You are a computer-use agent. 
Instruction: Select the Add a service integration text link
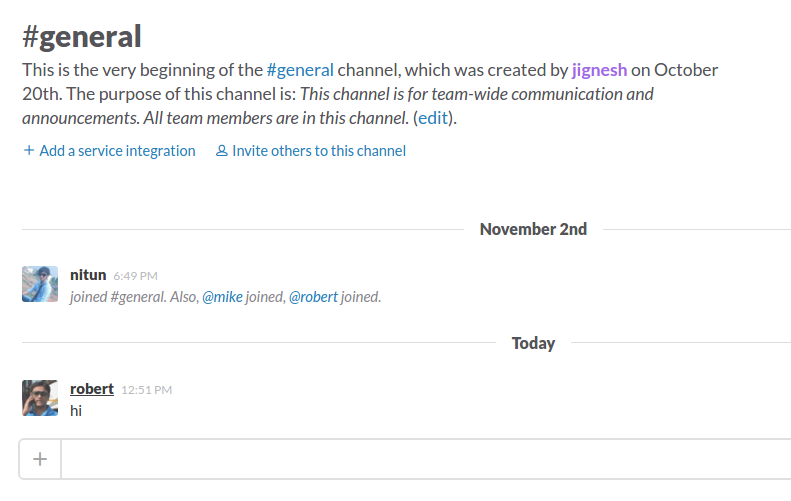(117, 151)
